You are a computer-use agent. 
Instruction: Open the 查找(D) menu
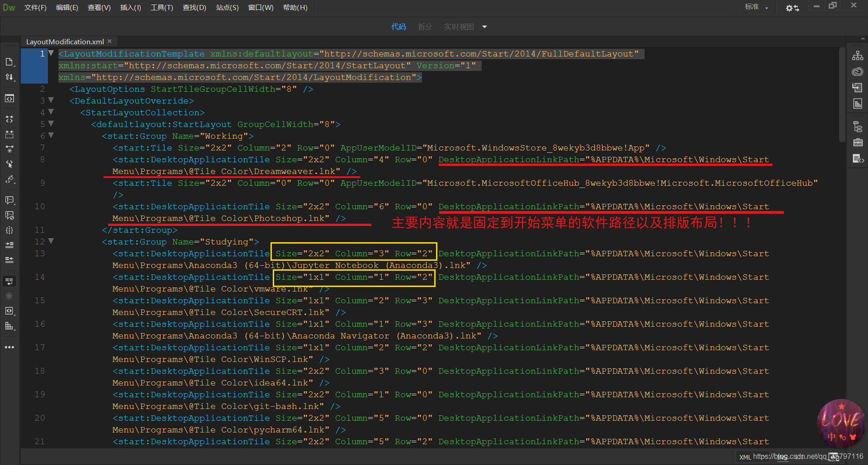pyautogui.click(x=194, y=8)
